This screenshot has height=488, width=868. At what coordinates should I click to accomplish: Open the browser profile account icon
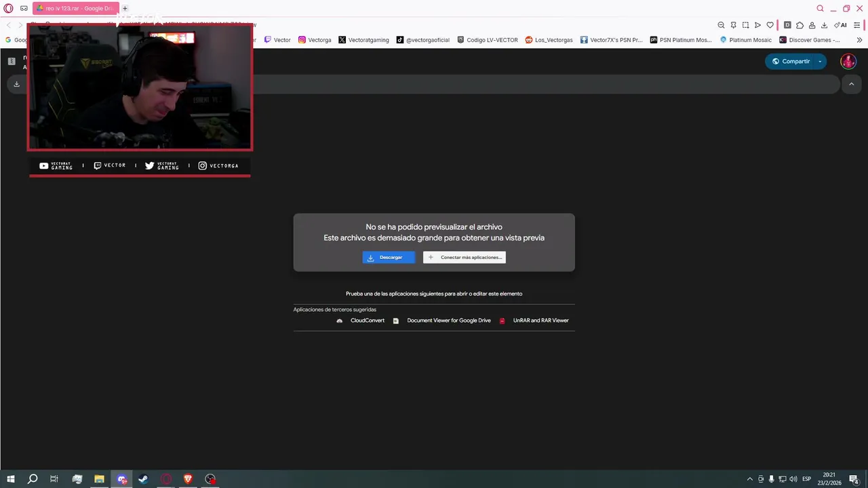click(x=812, y=25)
